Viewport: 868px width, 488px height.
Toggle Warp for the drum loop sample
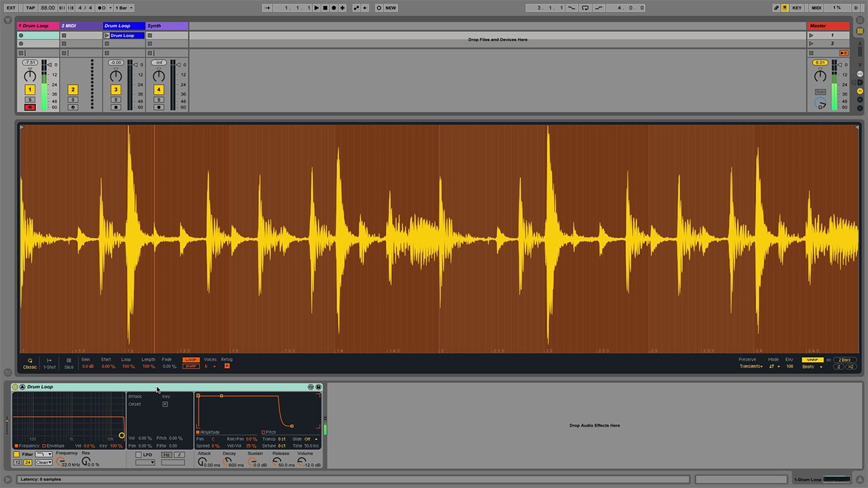(x=812, y=361)
